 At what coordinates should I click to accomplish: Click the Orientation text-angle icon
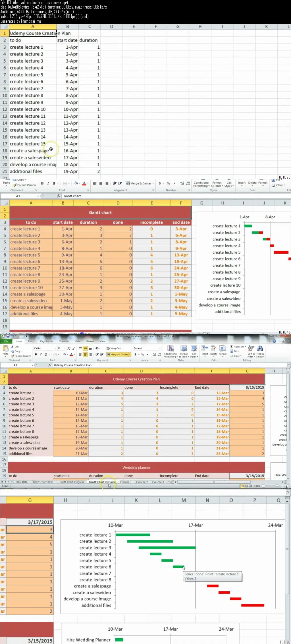(97, 348)
